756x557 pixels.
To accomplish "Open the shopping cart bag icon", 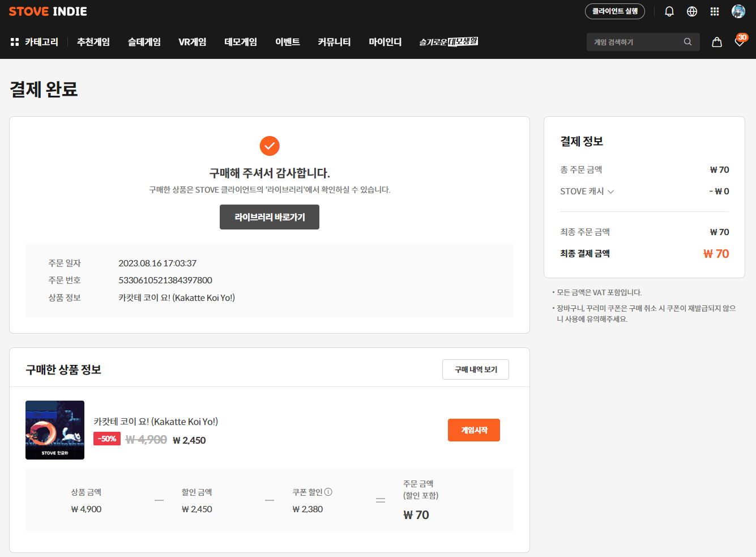I will pyautogui.click(x=716, y=42).
